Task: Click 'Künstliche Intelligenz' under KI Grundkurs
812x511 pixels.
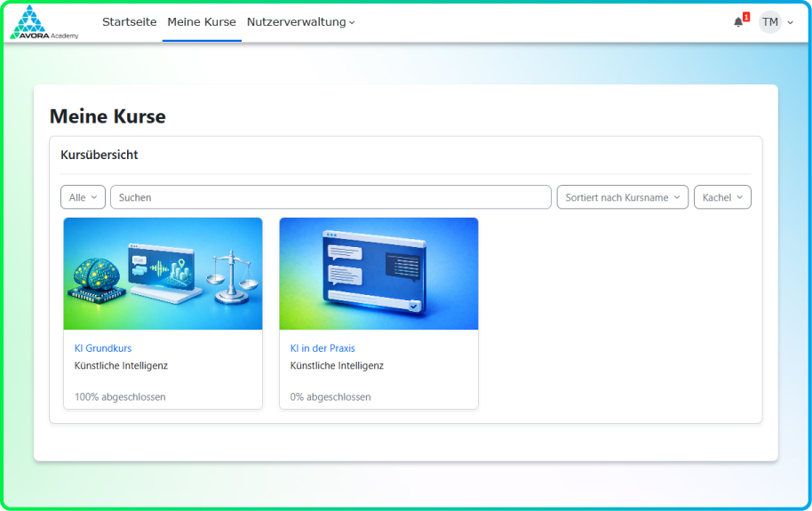Action: click(121, 365)
